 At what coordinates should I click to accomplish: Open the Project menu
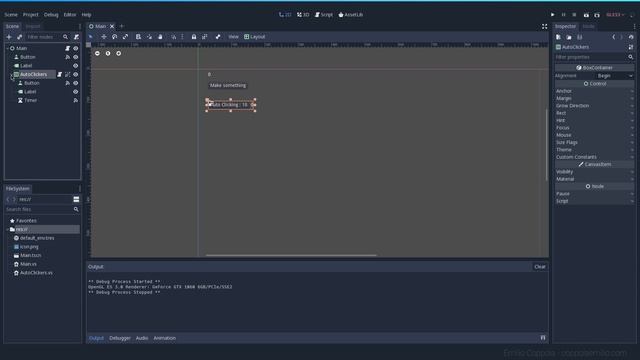click(x=31, y=15)
